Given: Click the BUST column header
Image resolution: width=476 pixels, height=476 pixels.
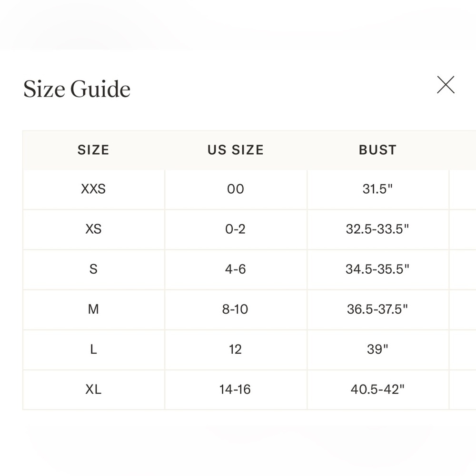Looking at the screenshot, I should (377, 150).
